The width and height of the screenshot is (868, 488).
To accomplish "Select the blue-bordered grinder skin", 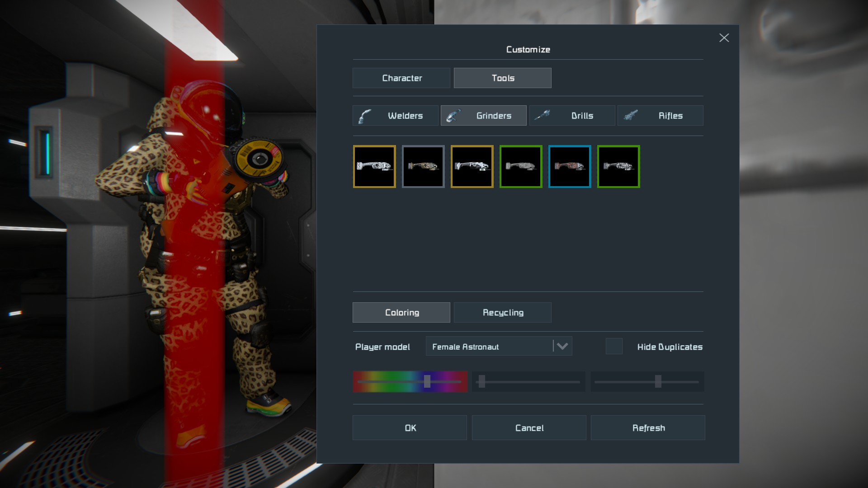I will (x=570, y=166).
